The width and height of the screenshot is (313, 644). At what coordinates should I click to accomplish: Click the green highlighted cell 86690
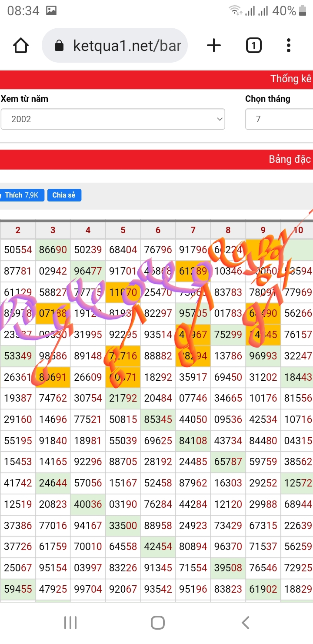[53, 250]
